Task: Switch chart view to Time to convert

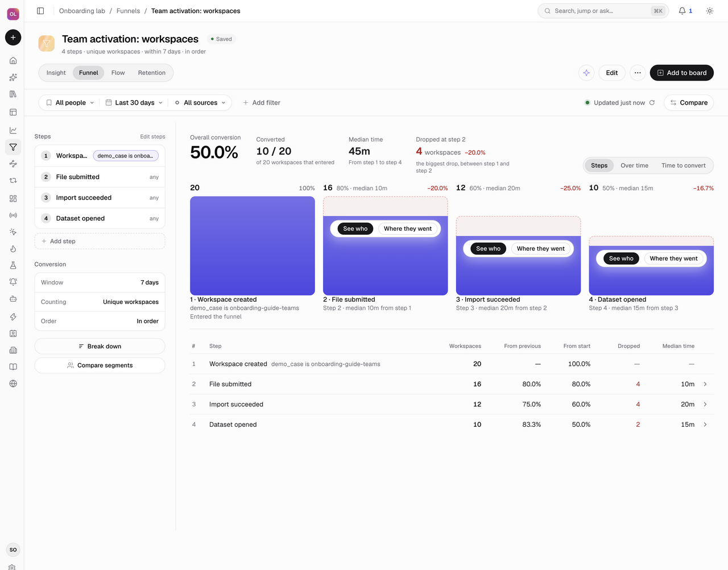Action: [x=683, y=165]
